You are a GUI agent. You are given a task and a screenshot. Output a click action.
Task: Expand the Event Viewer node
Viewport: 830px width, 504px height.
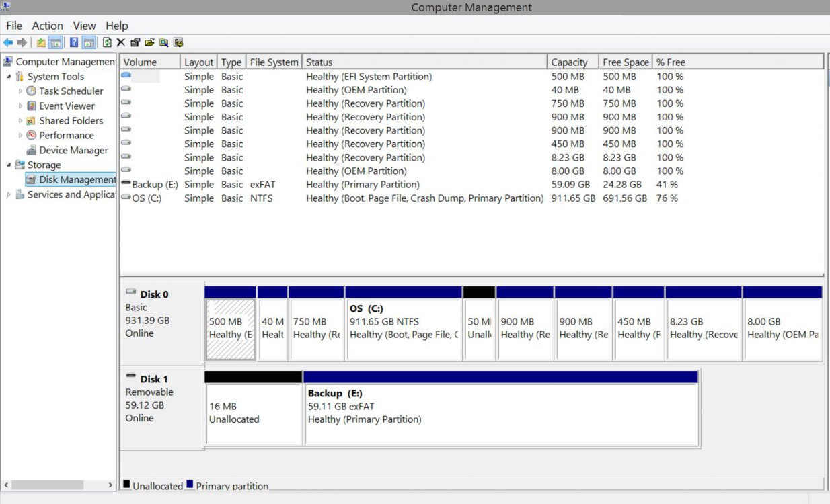[20, 106]
